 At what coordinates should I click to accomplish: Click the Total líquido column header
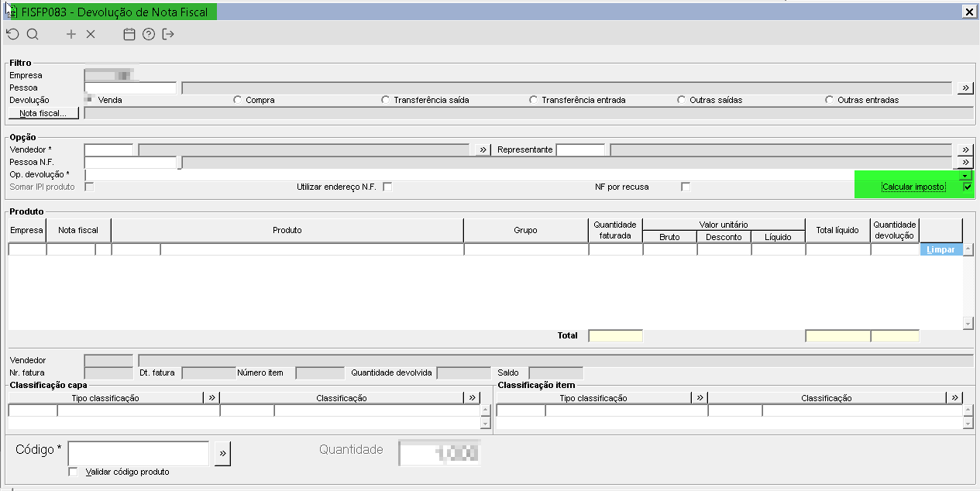click(x=837, y=230)
